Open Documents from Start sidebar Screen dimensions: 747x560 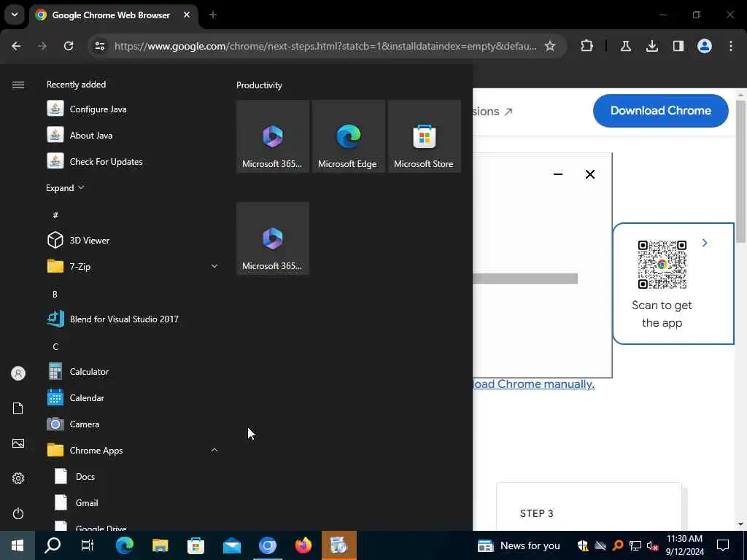pyautogui.click(x=18, y=408)
